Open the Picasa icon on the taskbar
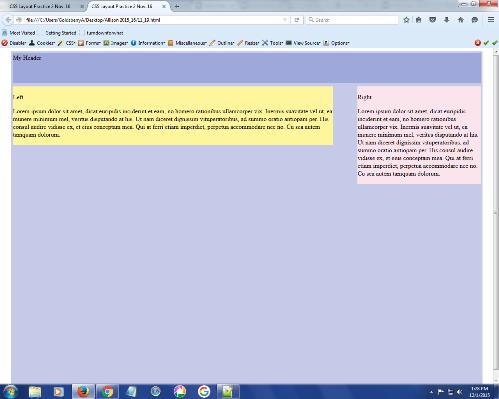This screenshot has height=399, width=499. tap(180, 392)
